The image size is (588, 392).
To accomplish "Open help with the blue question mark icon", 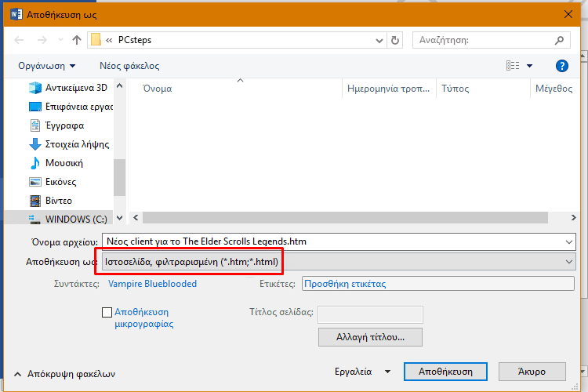I will (x=561, y=66).
